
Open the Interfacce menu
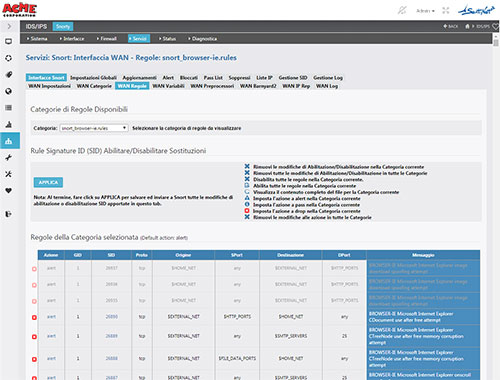pyautogui.click(x=72, y=39)
